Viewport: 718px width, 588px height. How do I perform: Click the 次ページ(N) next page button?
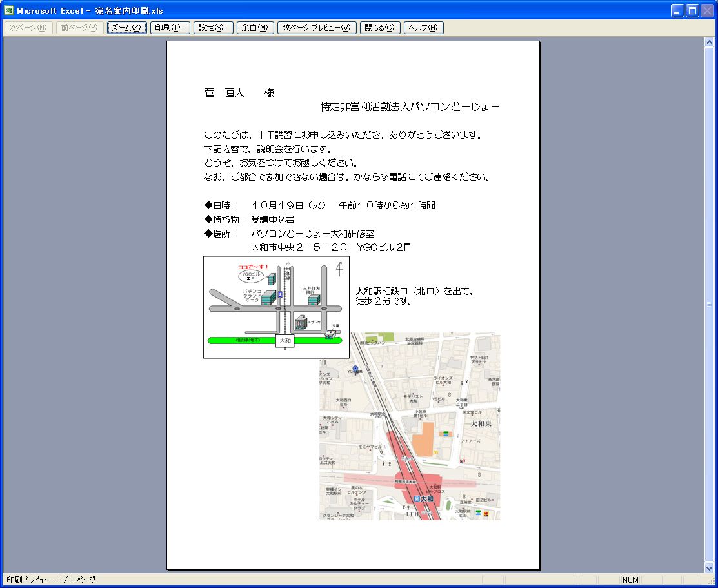click(28, 28)
